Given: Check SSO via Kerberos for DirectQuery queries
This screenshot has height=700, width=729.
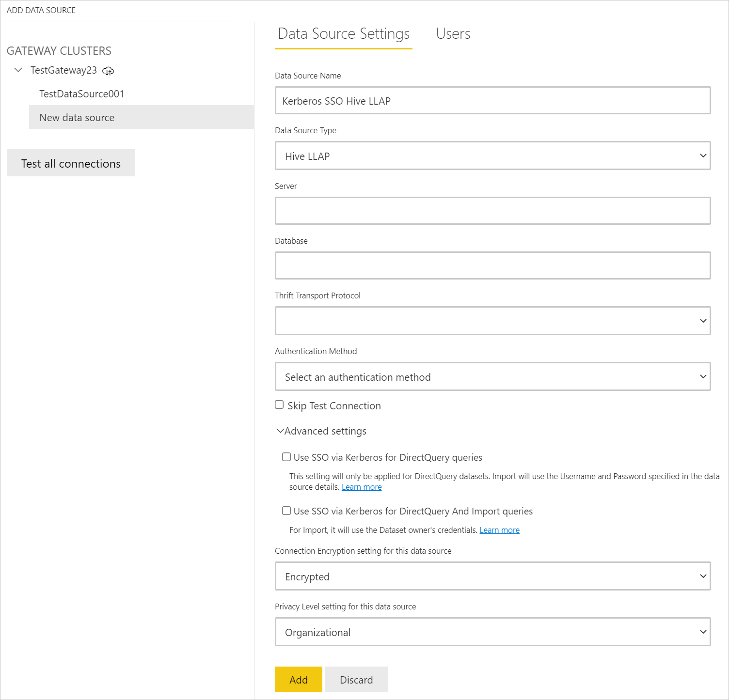Looking at the screenshot, I should pos(286,457).
